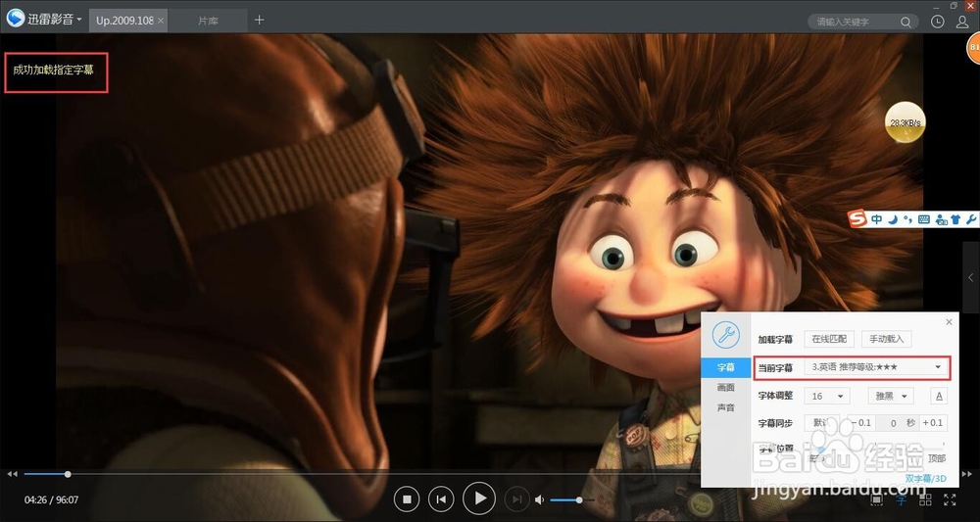The image size is (980, 522).
Task: Click 手动载入 subtitle button
Action: [886, 339]
